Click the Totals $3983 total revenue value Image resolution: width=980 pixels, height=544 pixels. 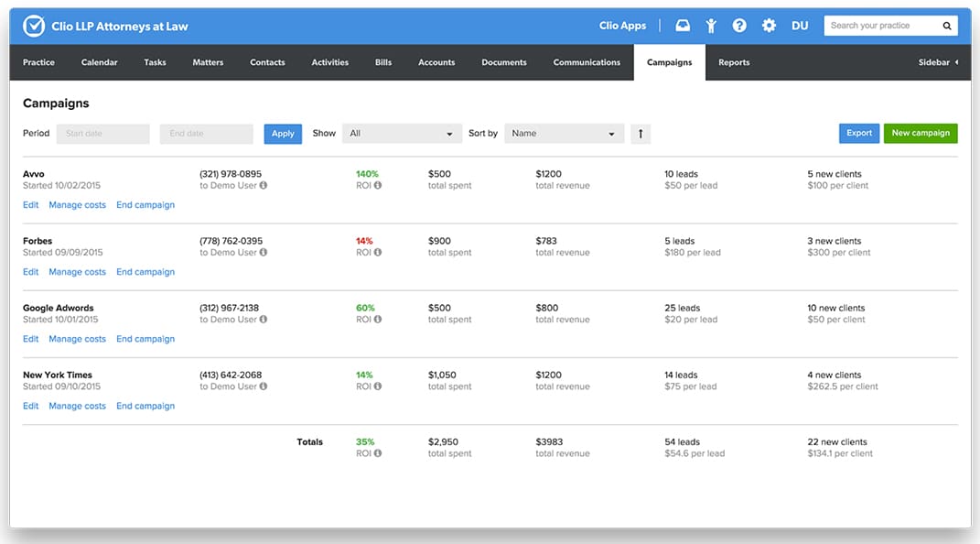pos(549,441)
